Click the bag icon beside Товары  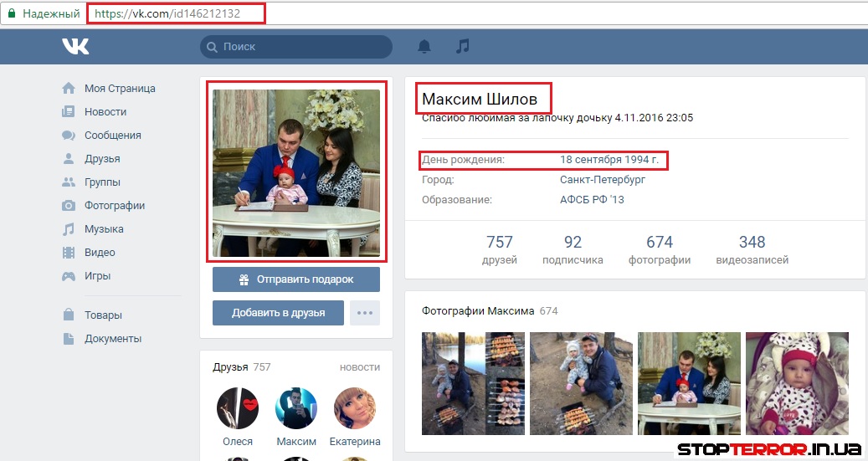[x=69, y=315]
